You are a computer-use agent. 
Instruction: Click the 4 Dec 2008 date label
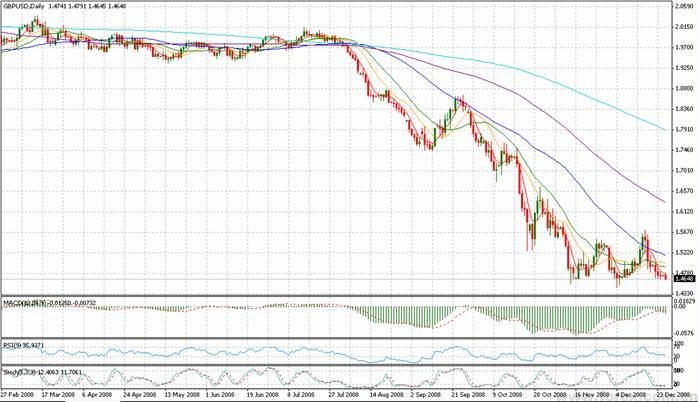pos(631,395)
